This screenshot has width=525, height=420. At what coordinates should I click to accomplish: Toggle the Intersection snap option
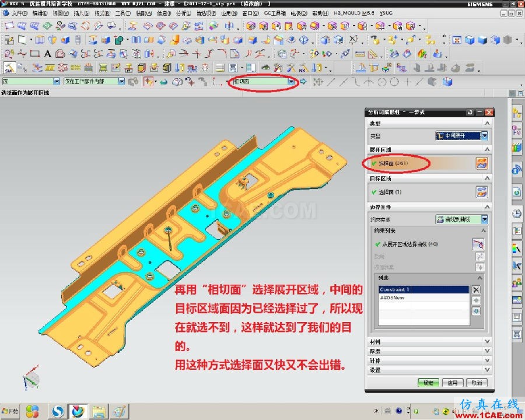click(369, 82)
